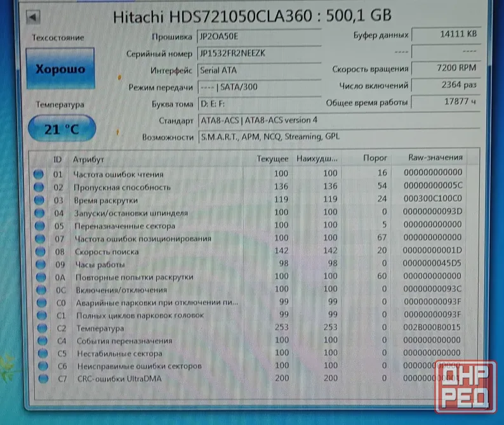Click status circle for 01 Частота ошибок чтения
Viewport: 504px width, 425px height.
[x=39, y=174]
